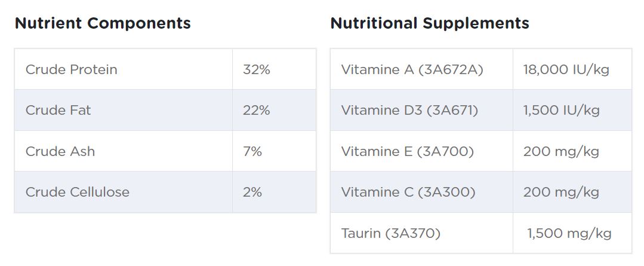The image size is (644, 266).
Task: Click the 1,500 mg/kg value
Action: (569, 233)
